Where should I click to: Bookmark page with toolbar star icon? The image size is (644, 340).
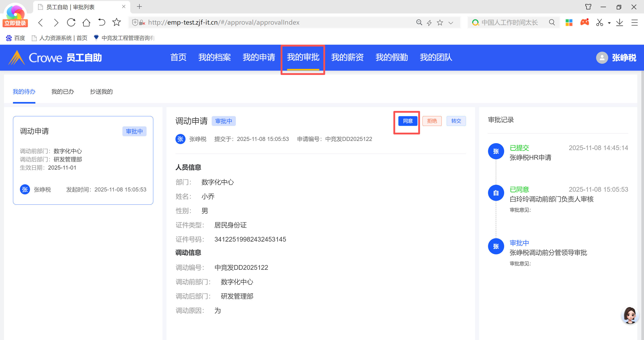point(117,23)
